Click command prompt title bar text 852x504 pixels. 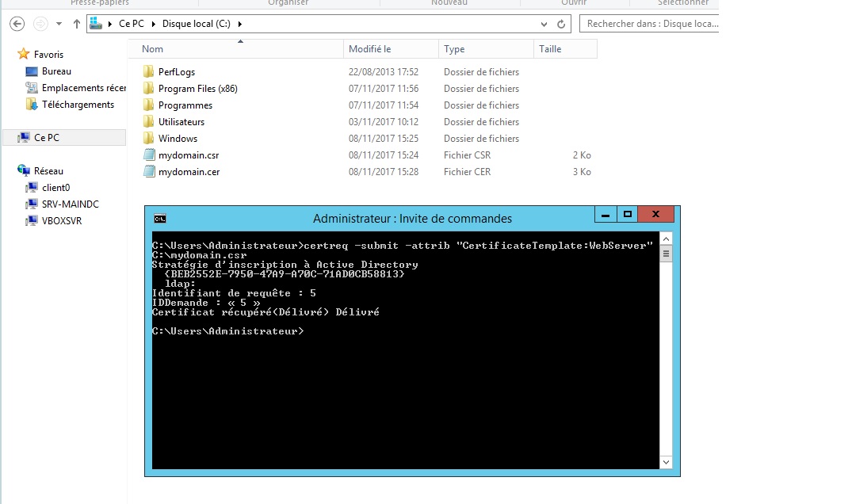pyautogui.click(x=412, y=219)
